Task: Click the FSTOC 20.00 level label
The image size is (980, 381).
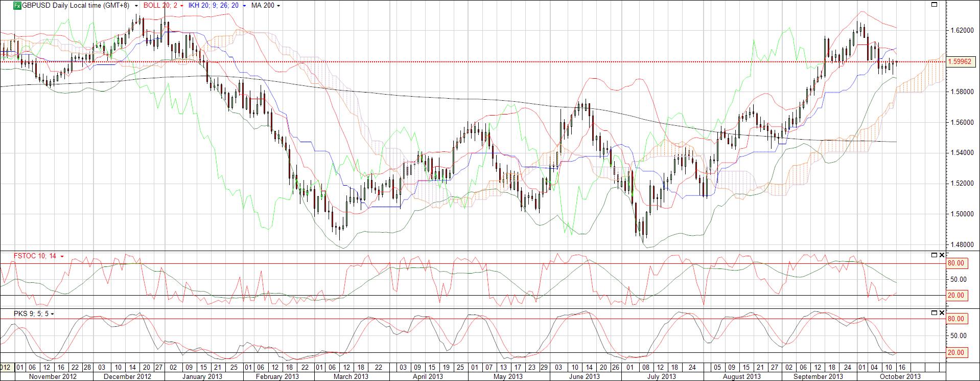Action: tap(955, 296)
